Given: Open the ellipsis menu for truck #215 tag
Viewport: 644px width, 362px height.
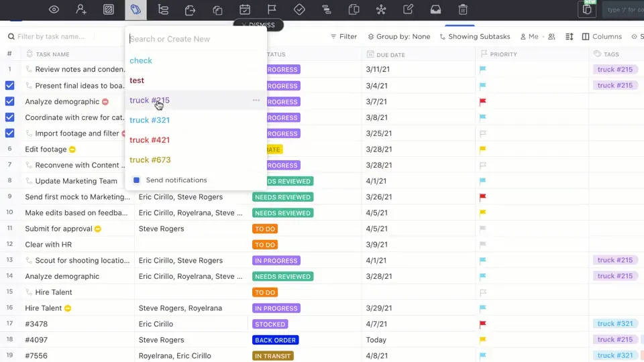Looking at the screenshot, I should [256, 100].
